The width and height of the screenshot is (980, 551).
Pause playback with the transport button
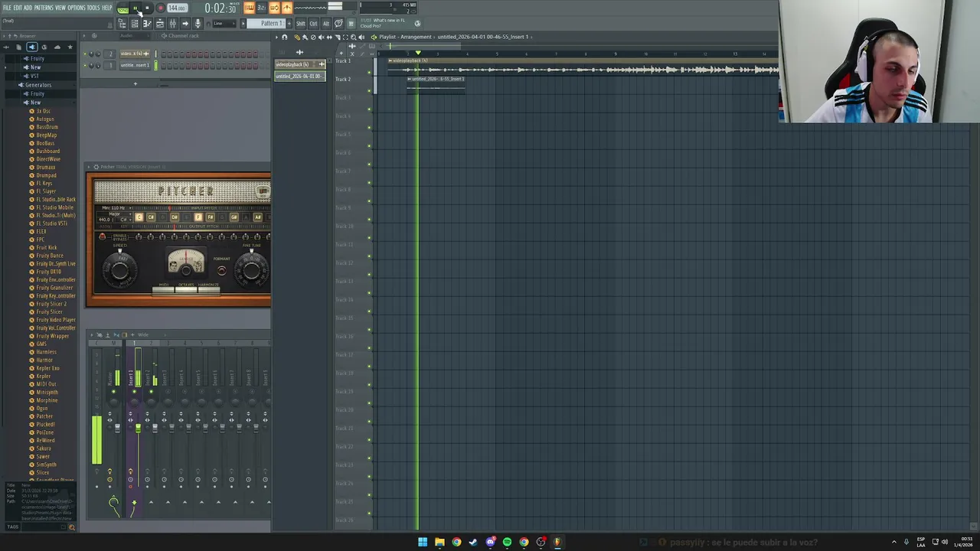point(135,8)
